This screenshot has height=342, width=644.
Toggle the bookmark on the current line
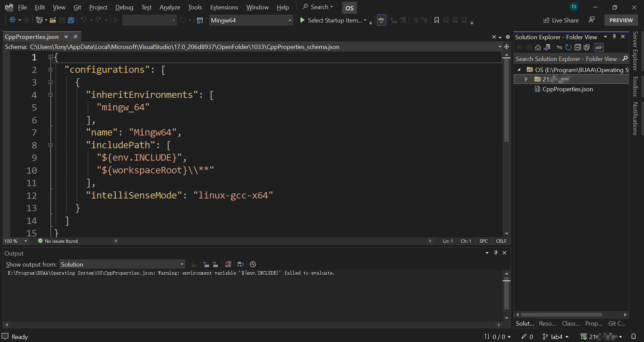tap(436, 20)
